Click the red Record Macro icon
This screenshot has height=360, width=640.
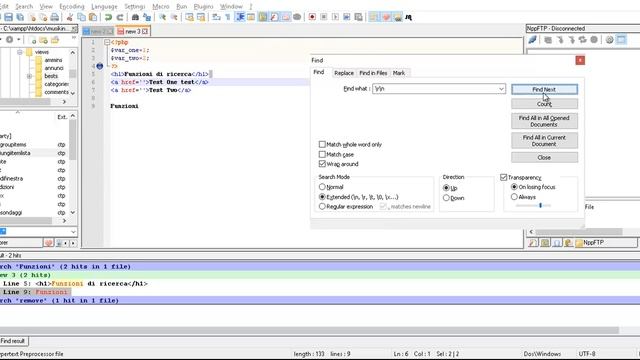pyautogui.click(x=312, y=17)
